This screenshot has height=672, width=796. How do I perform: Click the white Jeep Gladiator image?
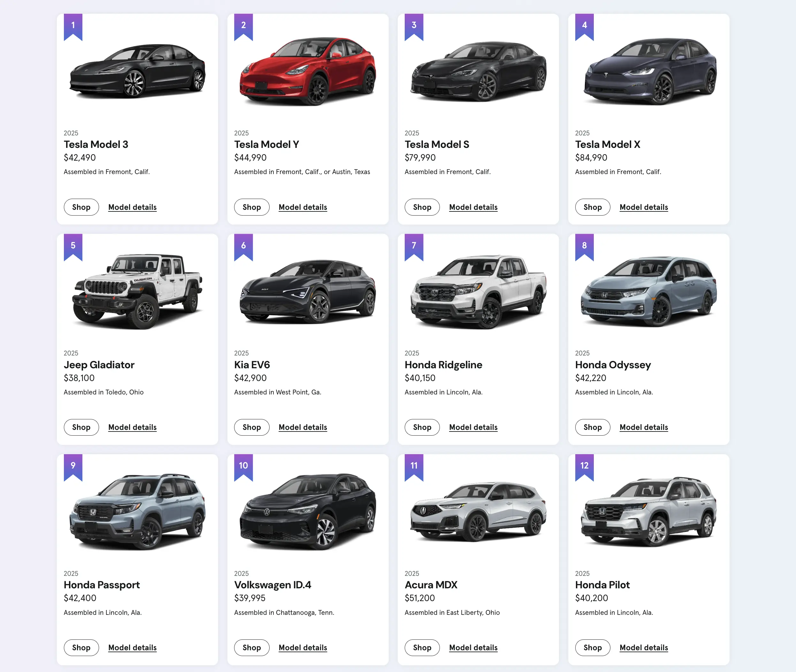tap(137, 291)
